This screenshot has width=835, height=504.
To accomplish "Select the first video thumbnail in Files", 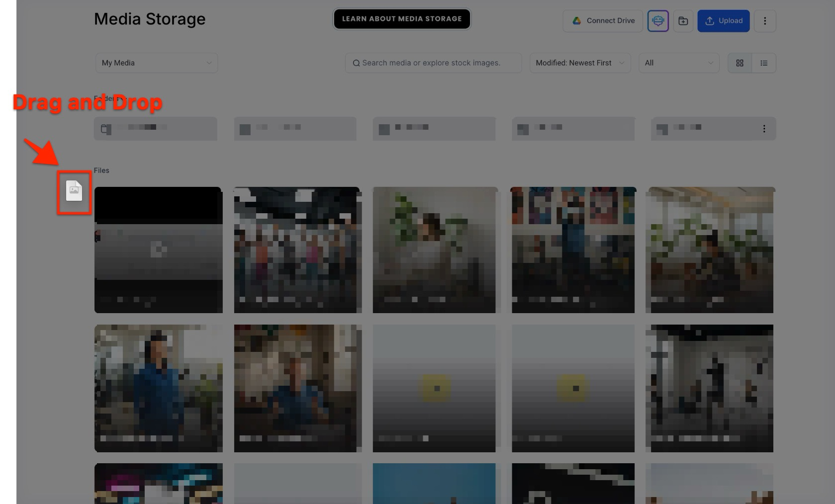I will [x=158, y=250].
